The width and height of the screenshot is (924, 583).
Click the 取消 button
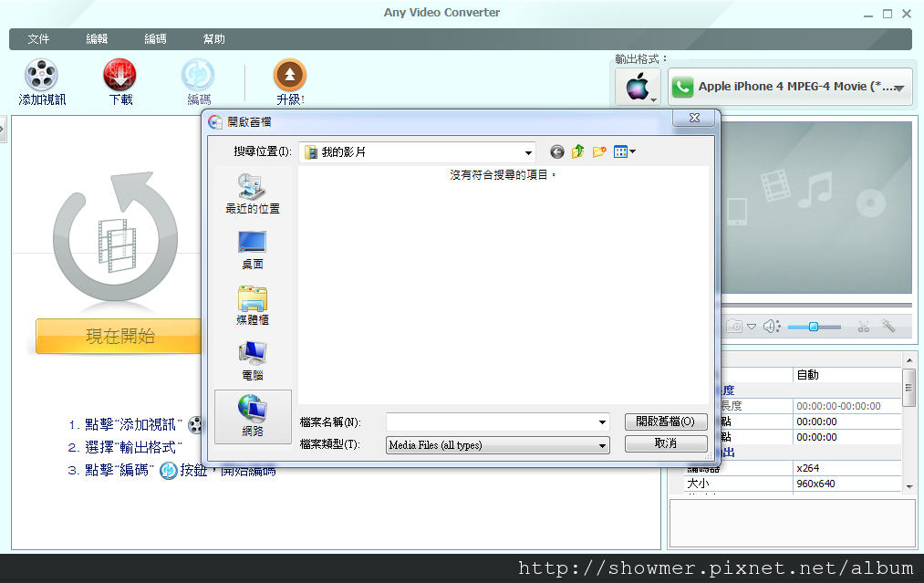pyautogui.click(x=666, y=443)
